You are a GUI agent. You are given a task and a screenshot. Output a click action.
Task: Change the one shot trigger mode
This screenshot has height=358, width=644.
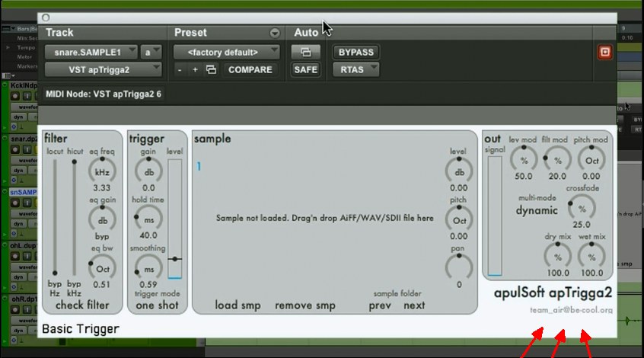157,305
